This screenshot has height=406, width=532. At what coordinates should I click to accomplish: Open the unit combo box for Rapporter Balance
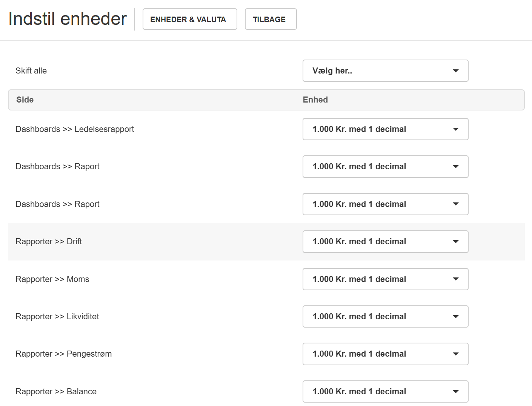[x=385, y=392]
